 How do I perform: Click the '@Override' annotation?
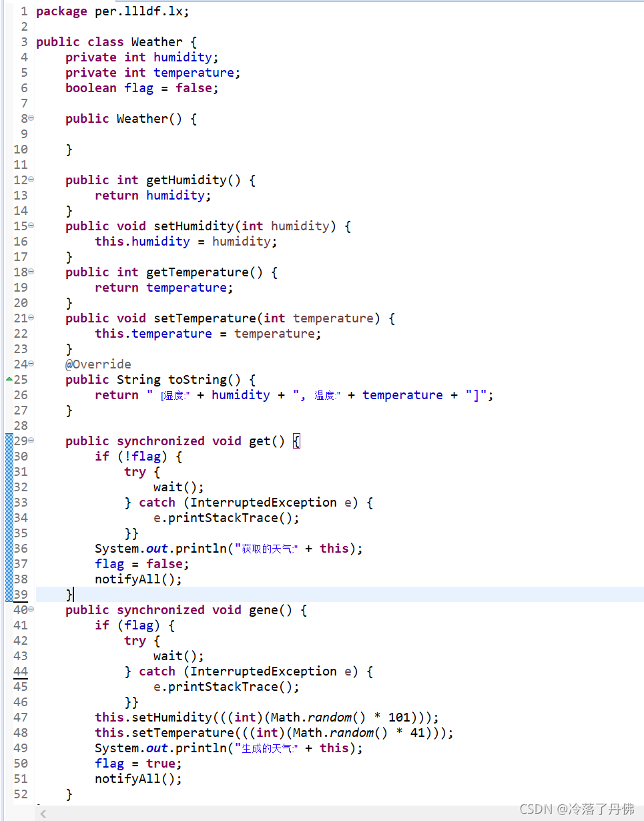pyautogui.click(x=98, y=364)
